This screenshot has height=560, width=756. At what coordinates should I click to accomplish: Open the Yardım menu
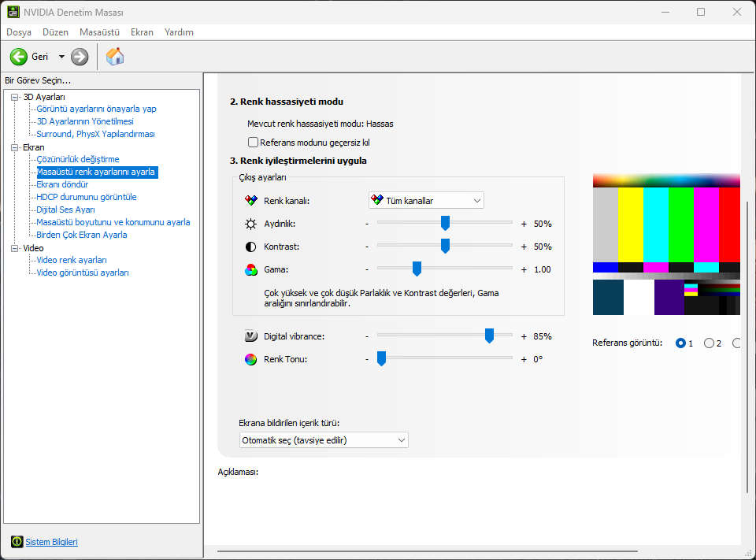tap(179, 32)
